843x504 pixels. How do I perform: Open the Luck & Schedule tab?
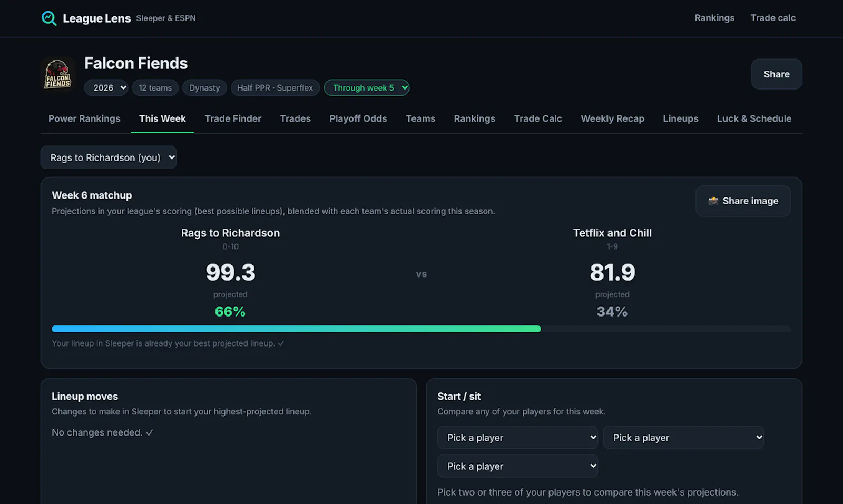(754, 118)
